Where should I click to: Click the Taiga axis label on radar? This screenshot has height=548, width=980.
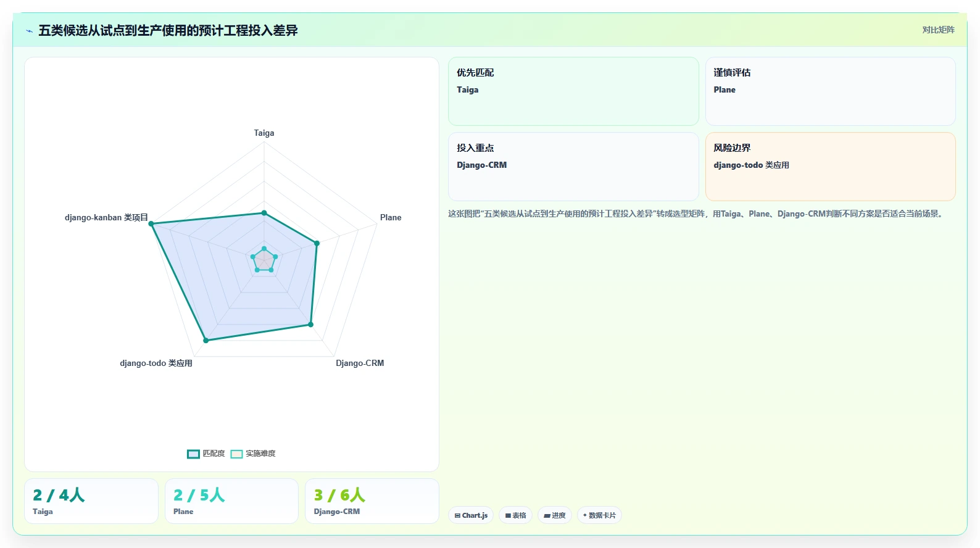[x=264, y=133]
